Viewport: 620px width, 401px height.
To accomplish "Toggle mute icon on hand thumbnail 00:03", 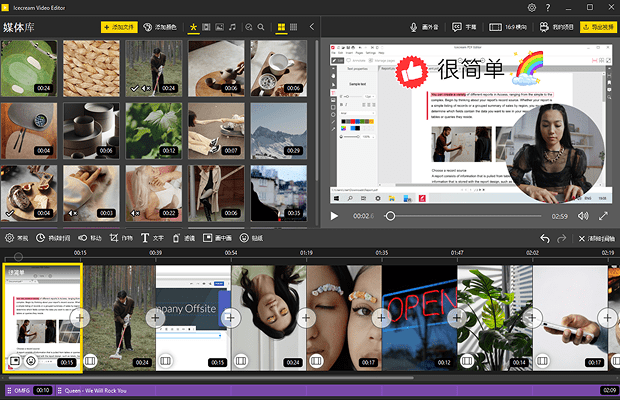I will tap(73, 213).
